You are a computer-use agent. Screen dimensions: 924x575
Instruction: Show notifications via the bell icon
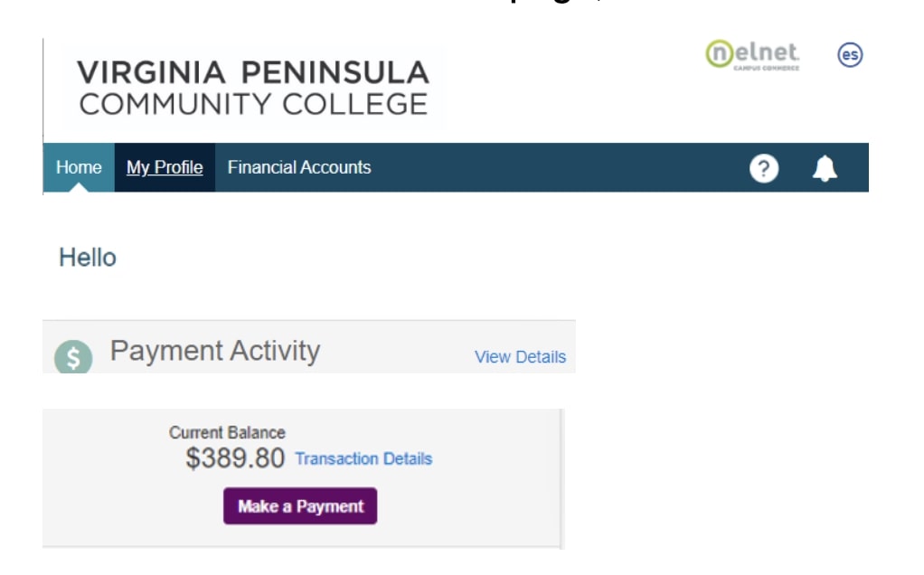(x=825, y=168)
